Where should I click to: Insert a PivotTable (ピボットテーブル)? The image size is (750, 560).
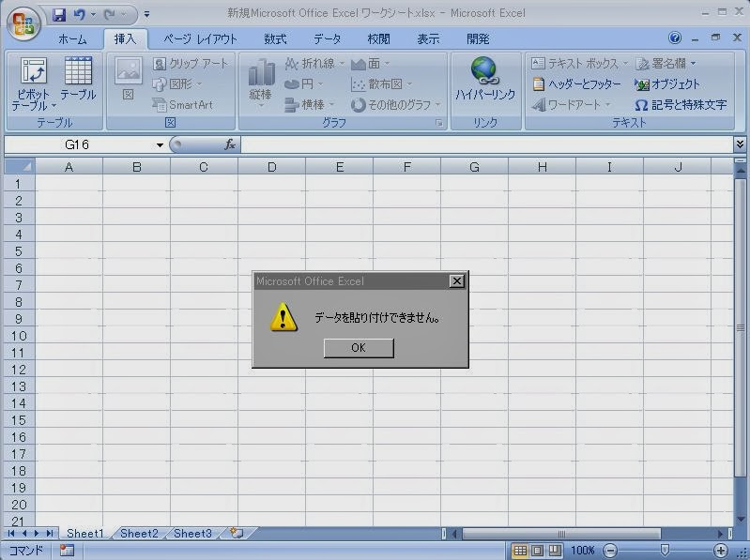pyautogui.click(x=33, y=83)
